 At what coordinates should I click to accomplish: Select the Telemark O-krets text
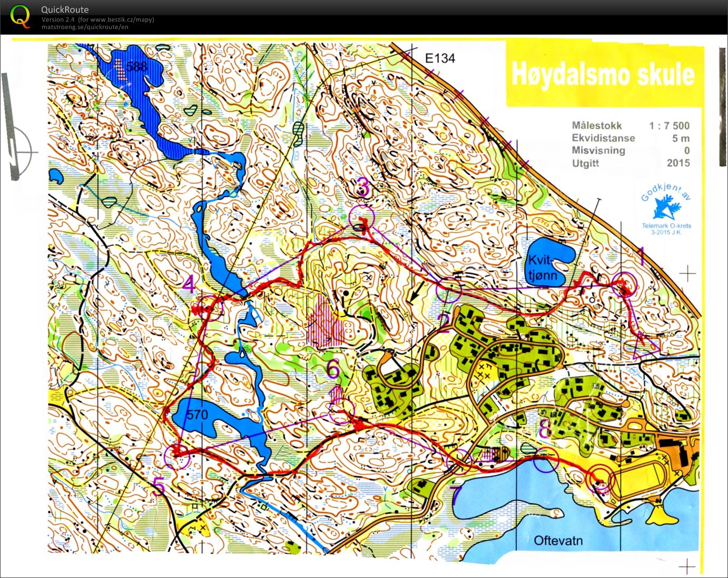click(x=666, y=226)
